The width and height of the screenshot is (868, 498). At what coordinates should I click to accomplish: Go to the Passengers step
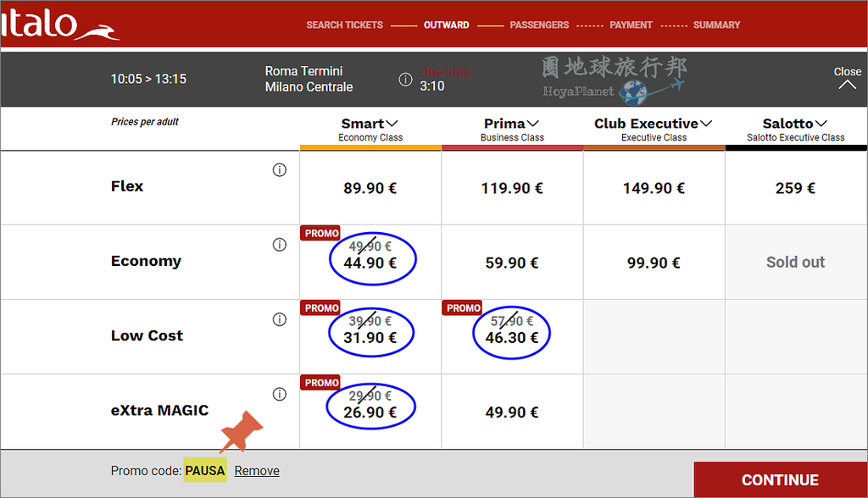pos(539,25)
